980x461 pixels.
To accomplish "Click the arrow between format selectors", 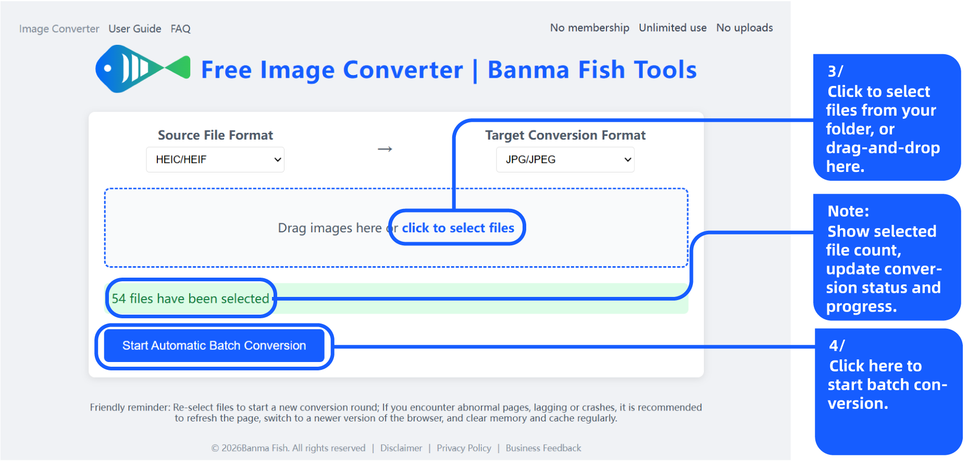I will pos(385,149).
